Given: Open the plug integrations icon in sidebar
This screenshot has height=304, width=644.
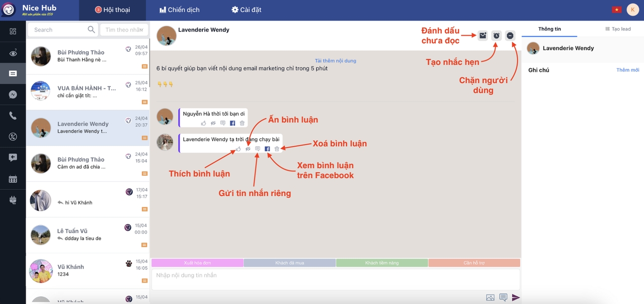Looking at the screenshot, I should click(x=13, y=200).
